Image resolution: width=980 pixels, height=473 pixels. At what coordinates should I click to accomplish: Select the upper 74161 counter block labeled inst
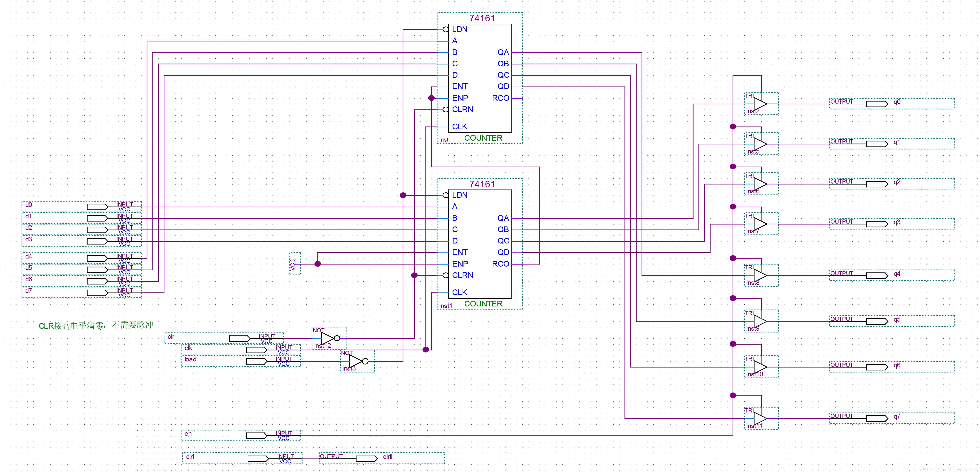click(480, 78)
